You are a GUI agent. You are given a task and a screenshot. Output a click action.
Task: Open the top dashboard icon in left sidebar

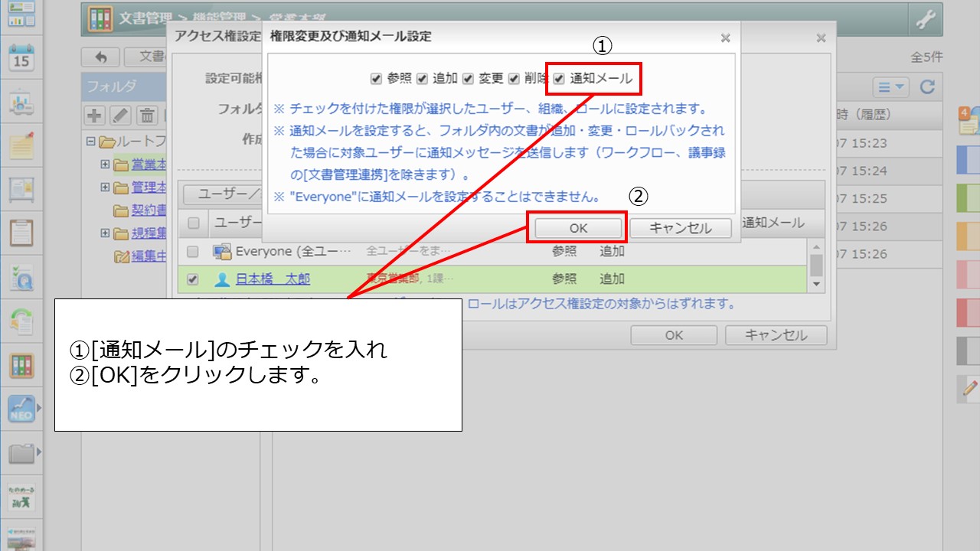point(21,15)
